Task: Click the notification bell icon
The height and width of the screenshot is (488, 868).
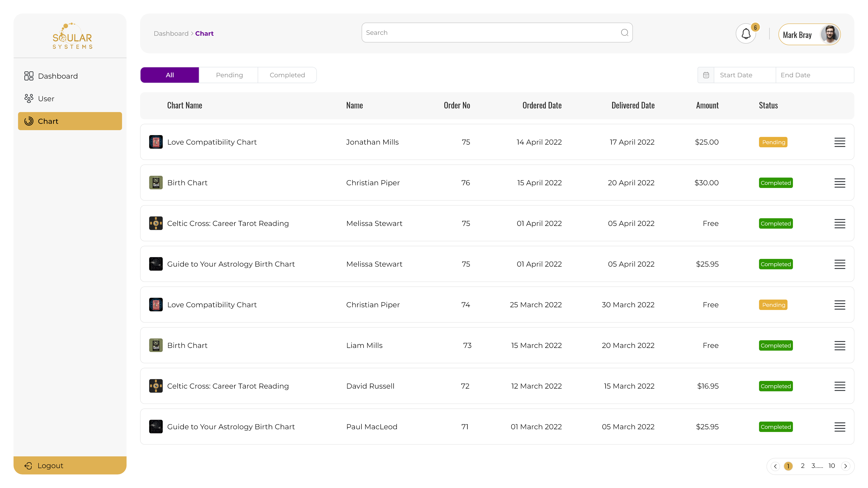Action: click(746, 34)
